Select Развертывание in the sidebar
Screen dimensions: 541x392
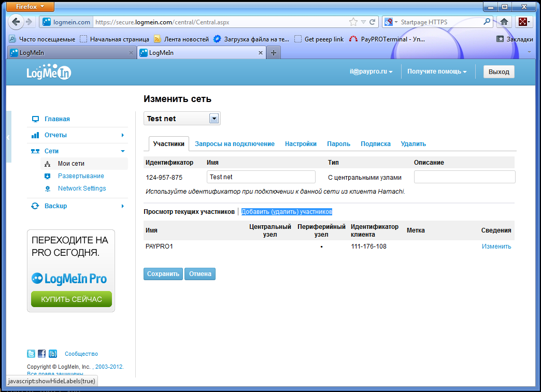click(81, 176)
